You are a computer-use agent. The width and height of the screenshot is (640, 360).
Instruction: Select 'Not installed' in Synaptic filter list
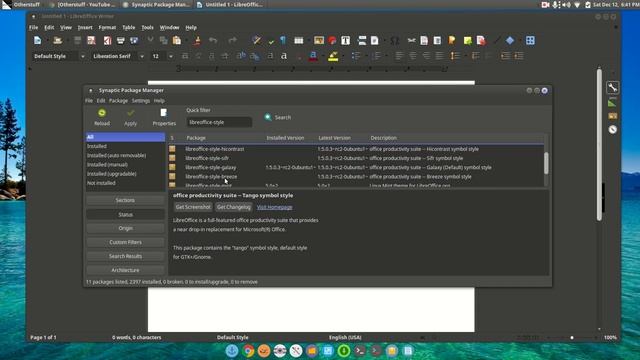pos(101,183)
